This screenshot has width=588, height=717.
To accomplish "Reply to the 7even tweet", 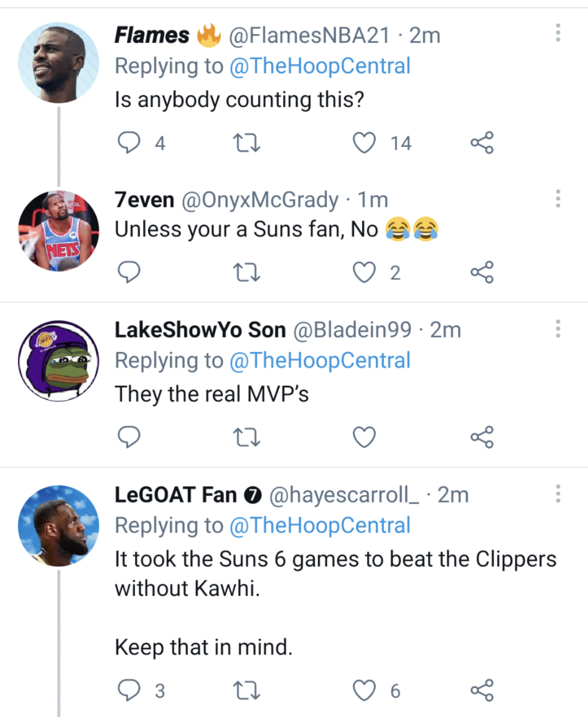I will (x=129, y=272).
